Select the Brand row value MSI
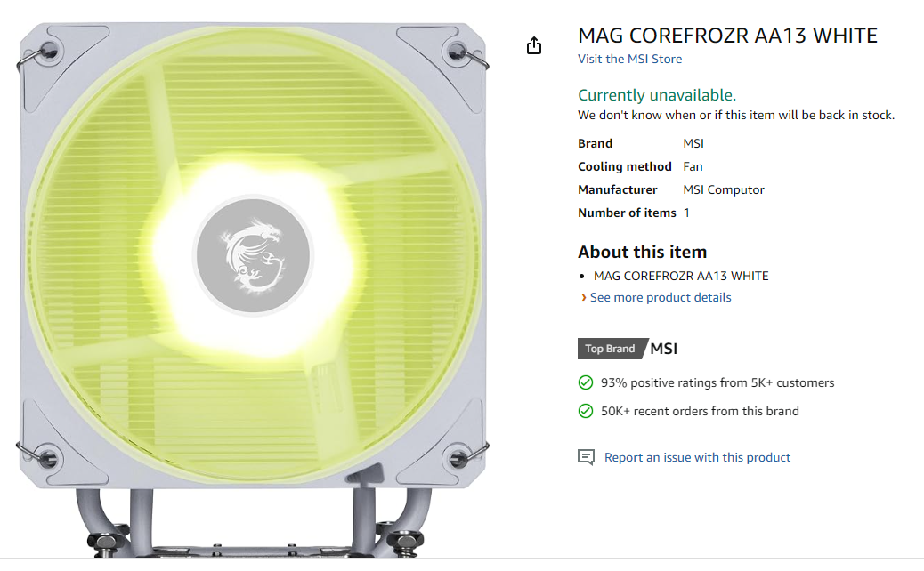The image size is (924, 571). pyautogui.click(x=693, y=143)
